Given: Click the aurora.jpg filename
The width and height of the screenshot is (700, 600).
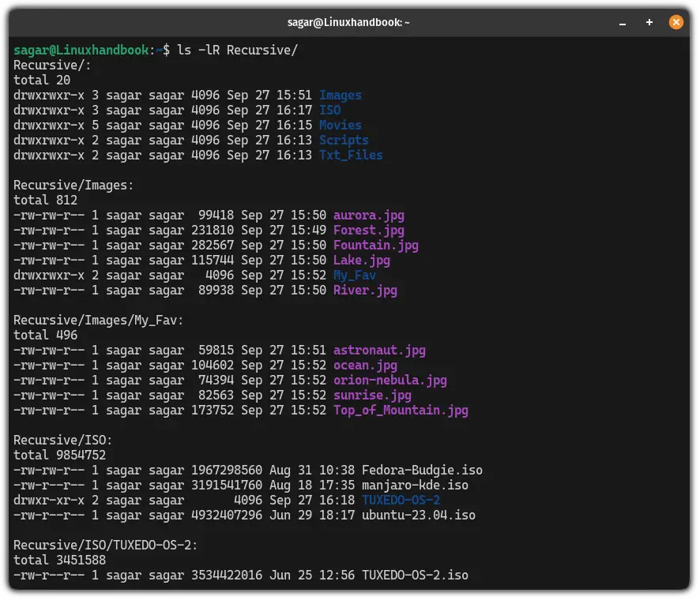Looking at the screenshot, I should pyautogui.click(x=368, y=215).
